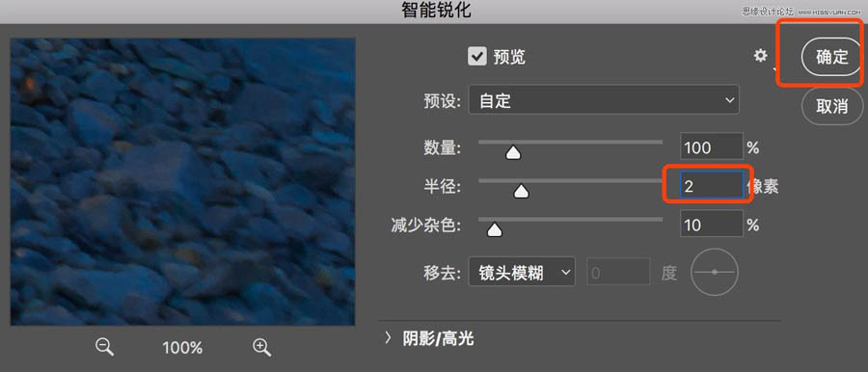The width and height of the screenshot is (868, 372).
Task: Click the 减少杂色 noise slider handle
Action: [x=494, y=229]
